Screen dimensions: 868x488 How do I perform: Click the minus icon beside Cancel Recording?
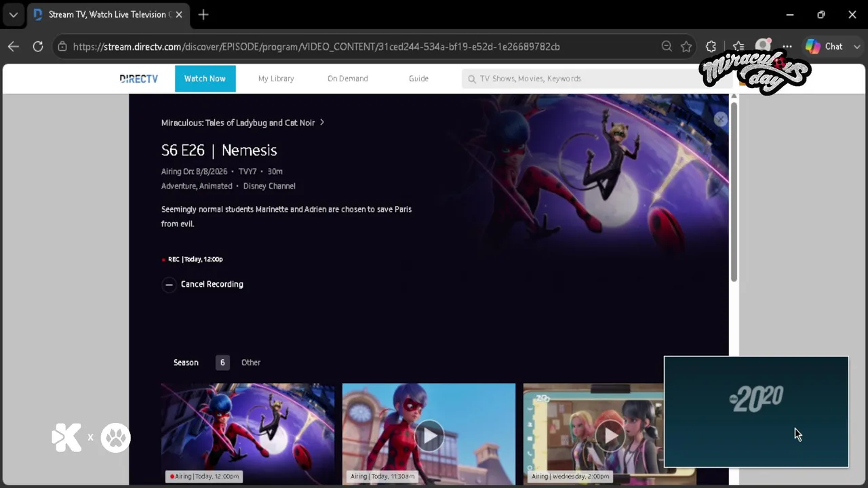pos(169,285)
